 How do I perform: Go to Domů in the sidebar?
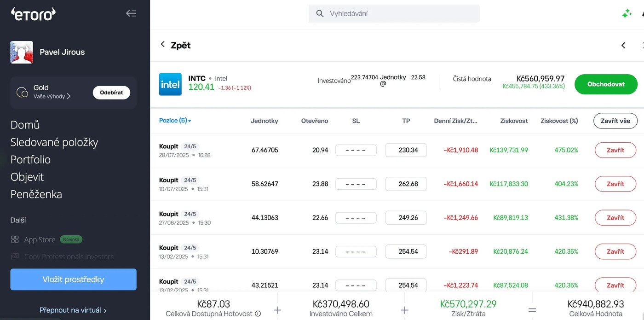[25, 125]
